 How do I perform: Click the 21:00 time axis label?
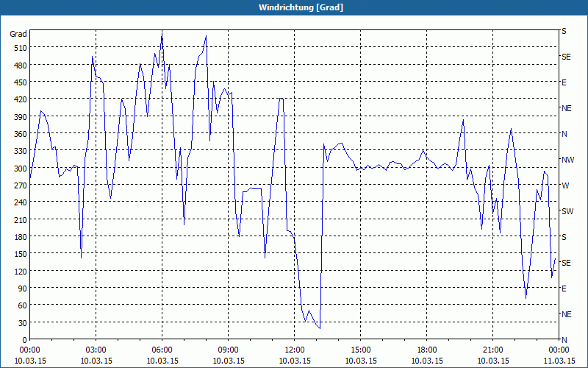(x=492, y=350)
